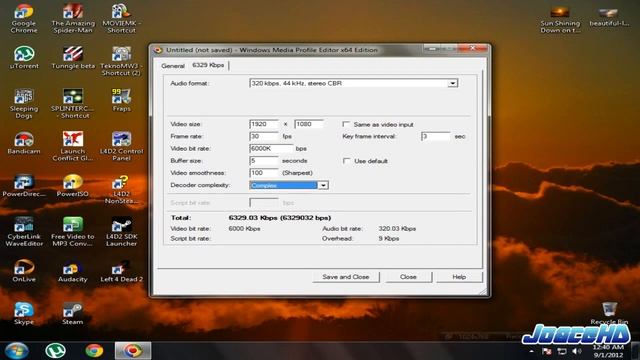Select the 6329 Kbps tab
Screen dimensions: 640x360
(x=208, y=65)
